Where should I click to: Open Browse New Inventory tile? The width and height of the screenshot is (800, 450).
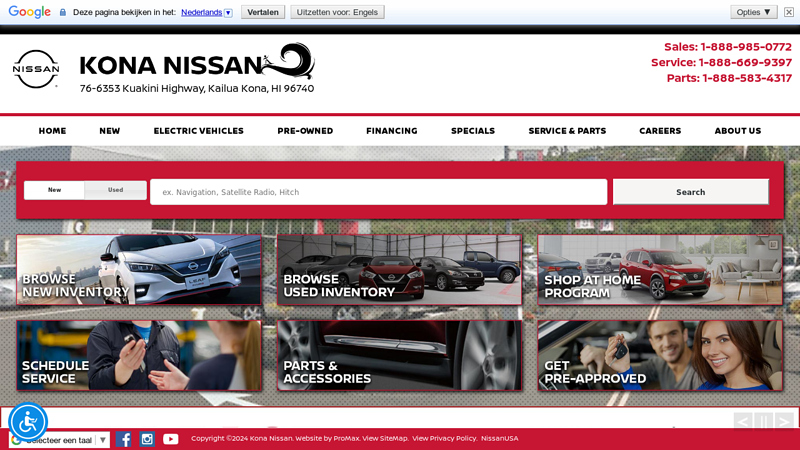[x=139, y=270]
